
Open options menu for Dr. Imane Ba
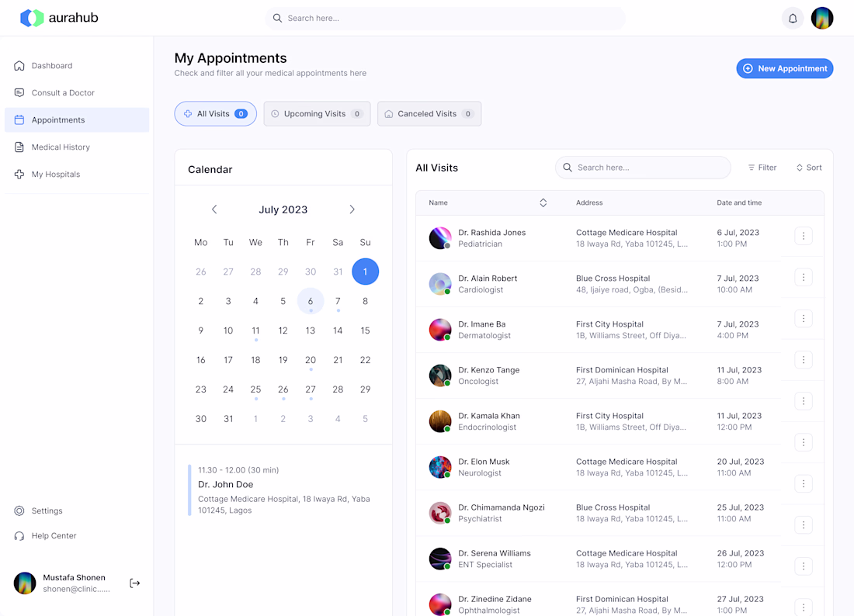[x=804, y=319]
